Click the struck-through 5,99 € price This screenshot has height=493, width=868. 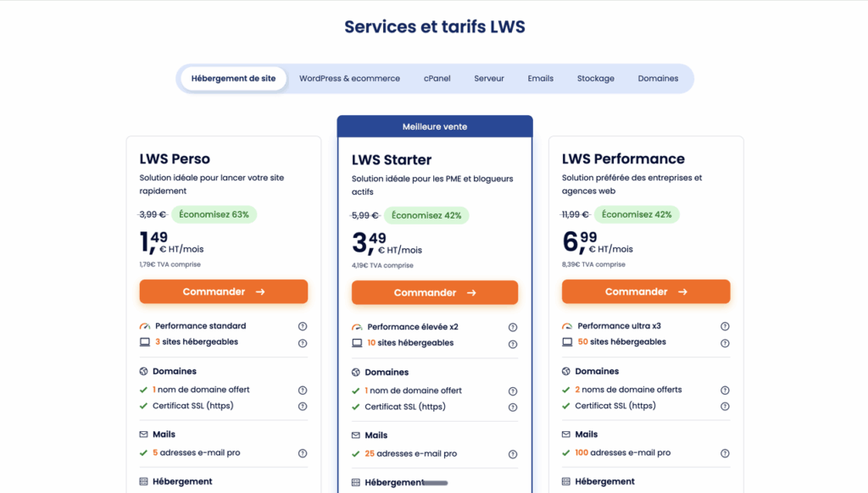[x=364, y=216]
